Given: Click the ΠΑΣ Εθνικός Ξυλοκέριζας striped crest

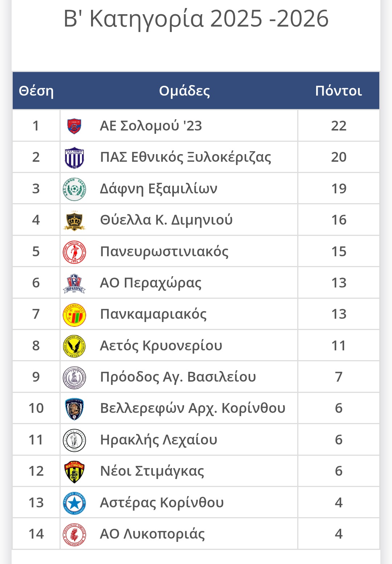Looking at the screenshot, I should pos(74,158).
